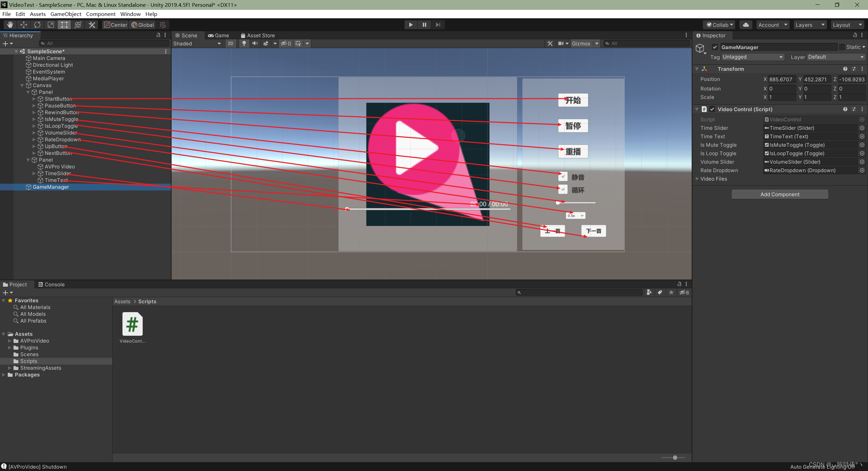The height and width of the screenshot is (471, 868).
Task: Select the GameManager in Hierarchy
Action: click(x=51, y=187)
